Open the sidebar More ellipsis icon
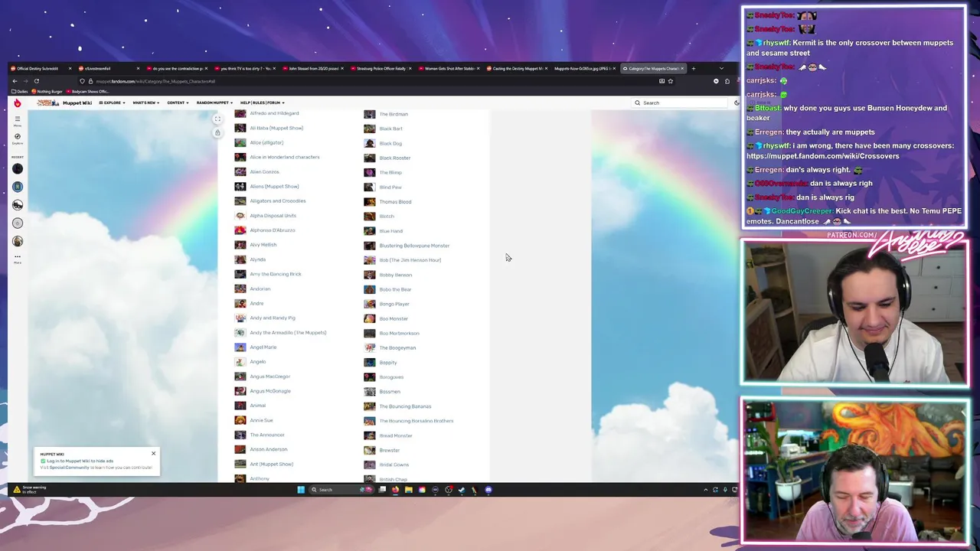Screen dimensions: 980x551 [x=17, y=258]
